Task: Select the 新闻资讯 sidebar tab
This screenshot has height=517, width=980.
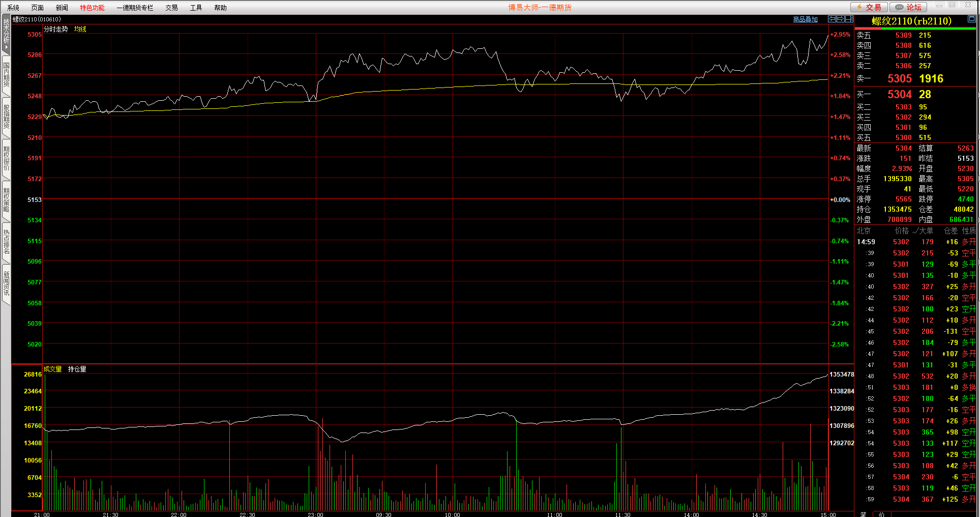Action: click(6, 283)
